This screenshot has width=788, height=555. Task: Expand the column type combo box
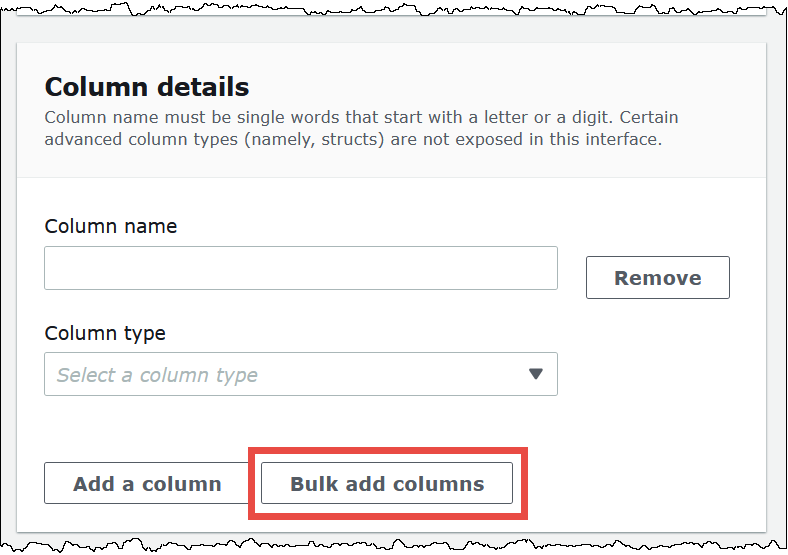300,374
